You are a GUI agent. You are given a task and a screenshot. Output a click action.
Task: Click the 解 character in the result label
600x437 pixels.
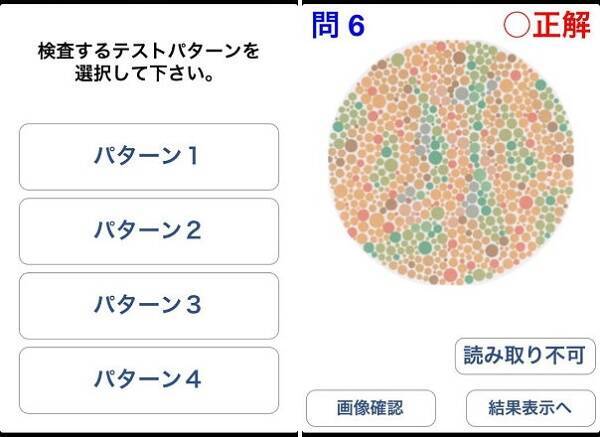click(x=574, y=25)
